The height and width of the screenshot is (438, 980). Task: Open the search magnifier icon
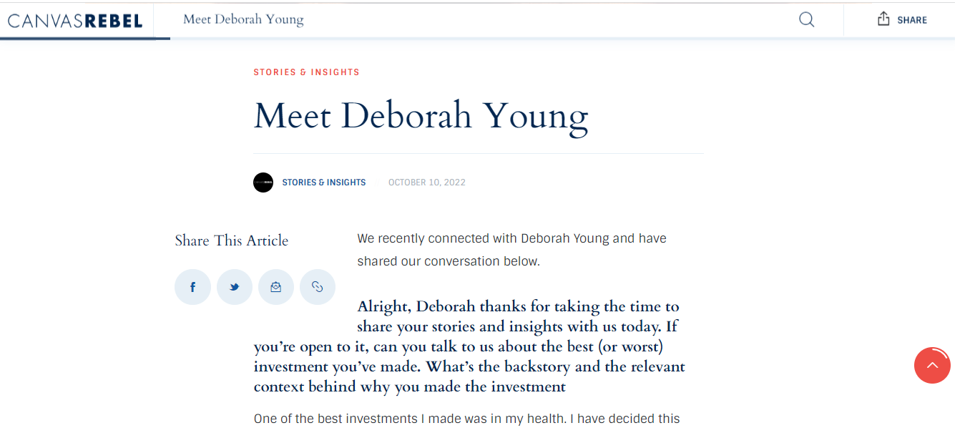click(806, 20)
